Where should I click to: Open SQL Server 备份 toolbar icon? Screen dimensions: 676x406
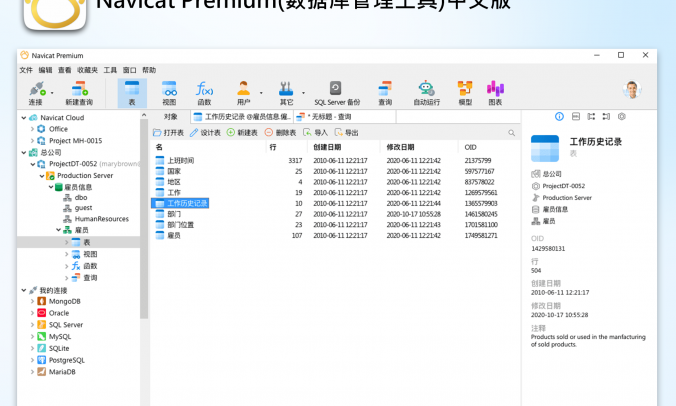pos(337,92)
